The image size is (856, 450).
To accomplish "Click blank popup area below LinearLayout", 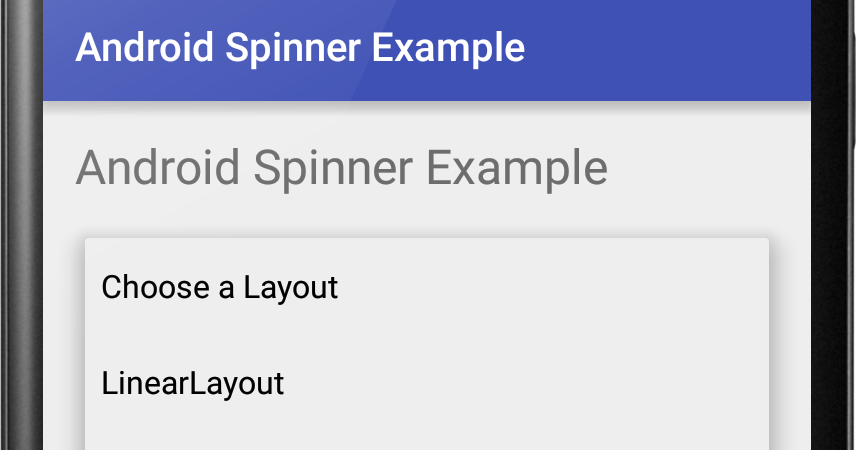I will [426, 440].
